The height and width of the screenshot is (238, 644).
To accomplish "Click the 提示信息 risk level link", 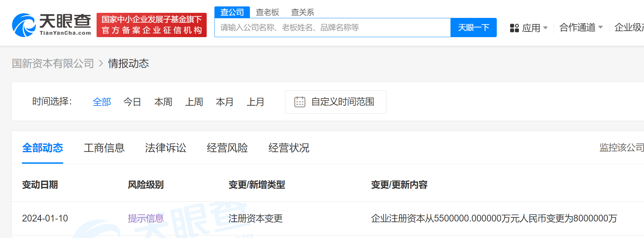I will (x=146, y=218).
